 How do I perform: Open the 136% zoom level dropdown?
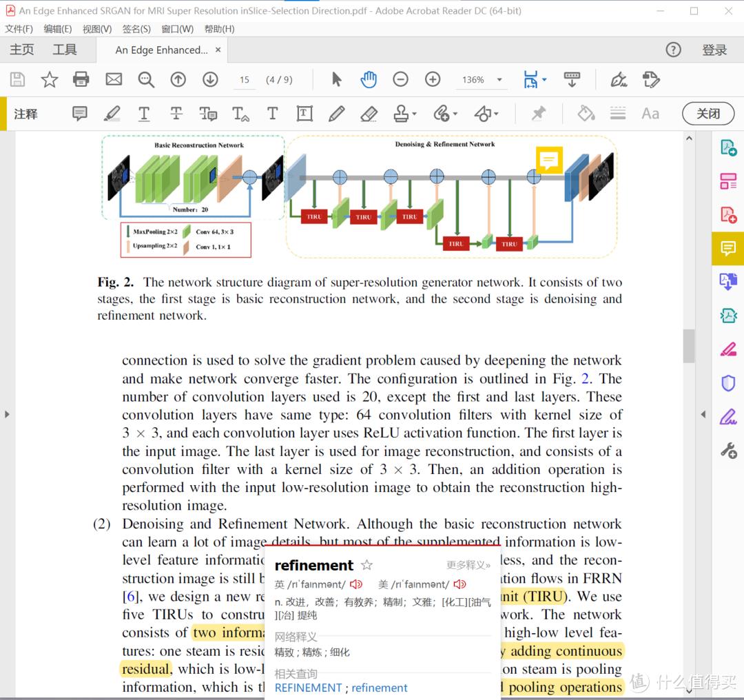click(499, 80)
